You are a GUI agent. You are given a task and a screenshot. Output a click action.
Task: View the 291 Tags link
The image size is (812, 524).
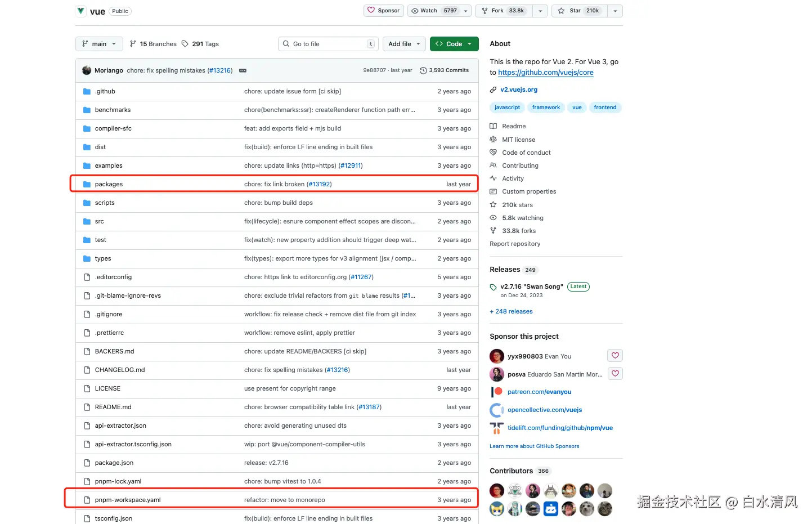(x=200, y=44)
